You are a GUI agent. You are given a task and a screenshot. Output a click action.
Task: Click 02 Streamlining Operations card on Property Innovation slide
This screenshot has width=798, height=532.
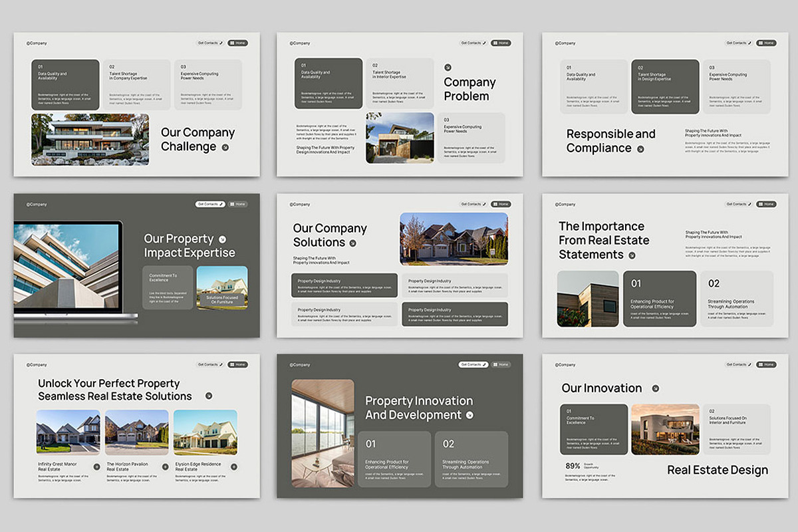(x=471, y=460)
